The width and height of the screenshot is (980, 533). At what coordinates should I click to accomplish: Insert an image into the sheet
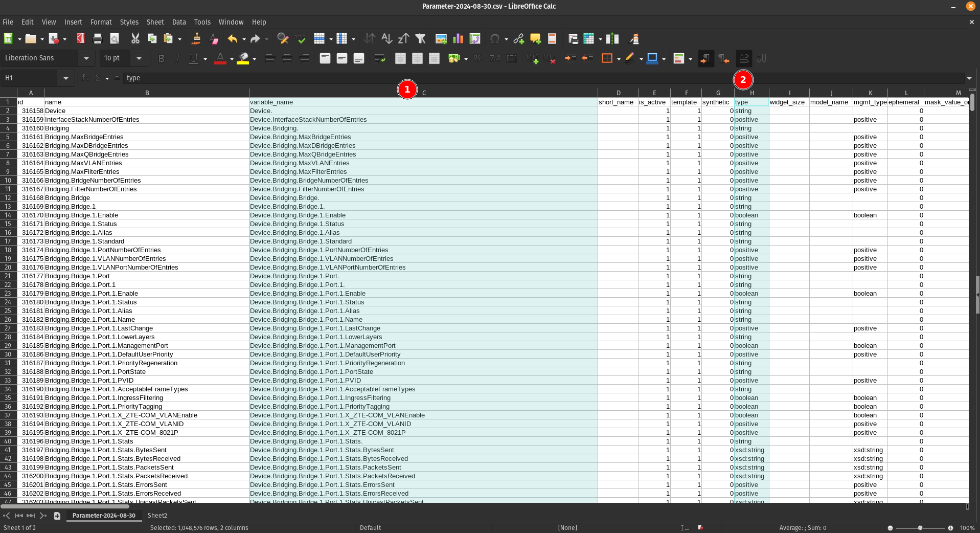point(440,38)
